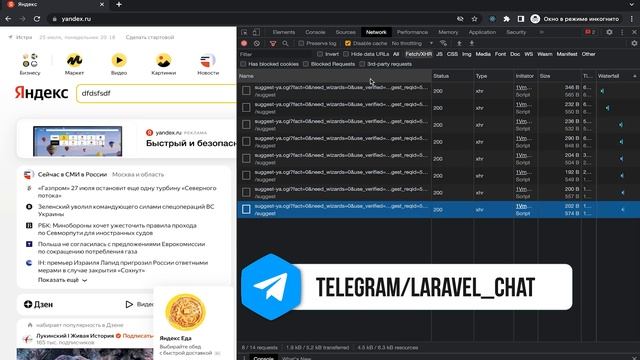Go back in browser history
The image size is (640, 360).
[x=8, y=19]
